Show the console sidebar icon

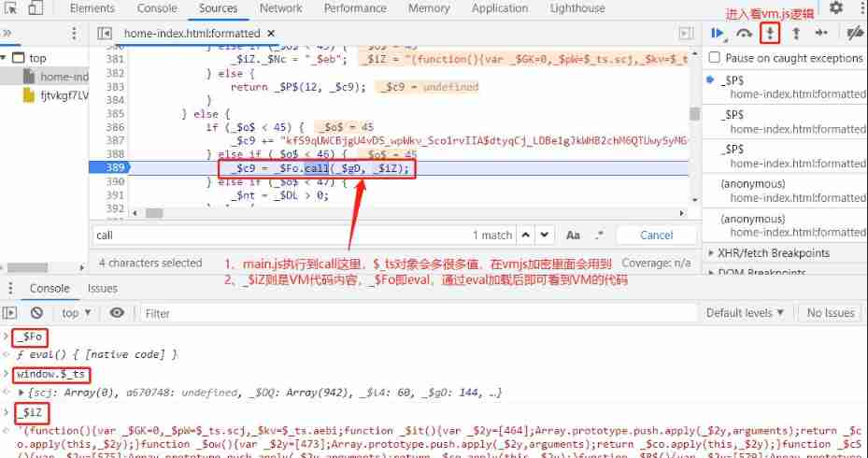pyautogui.click(x=9, y=313)
